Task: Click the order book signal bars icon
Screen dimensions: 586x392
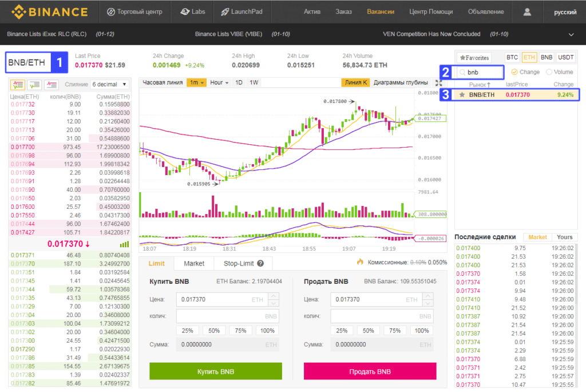Action: point(124,244)
